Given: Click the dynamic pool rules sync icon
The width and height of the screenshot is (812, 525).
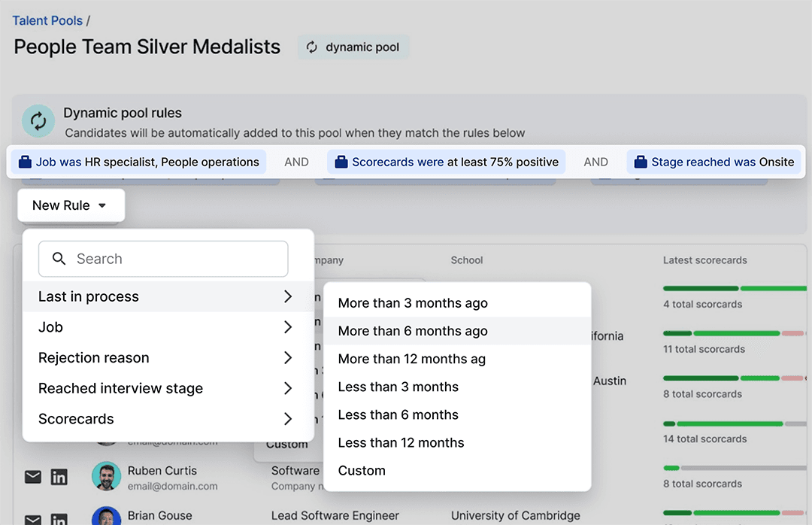Looking at the screenshot, I should 38,121.
